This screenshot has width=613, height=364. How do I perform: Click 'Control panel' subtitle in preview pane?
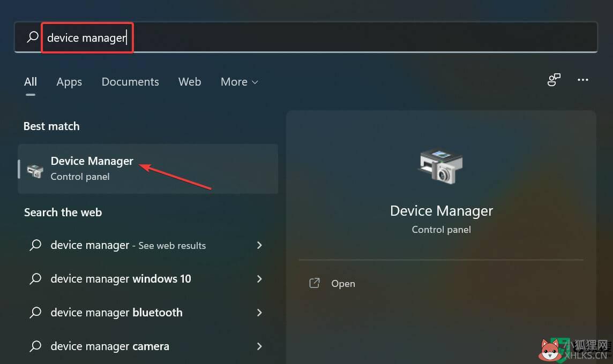pos(441,230)
